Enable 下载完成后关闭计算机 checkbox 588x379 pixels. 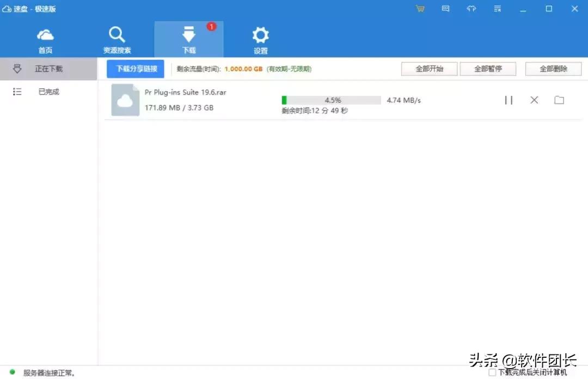[492, 372]
